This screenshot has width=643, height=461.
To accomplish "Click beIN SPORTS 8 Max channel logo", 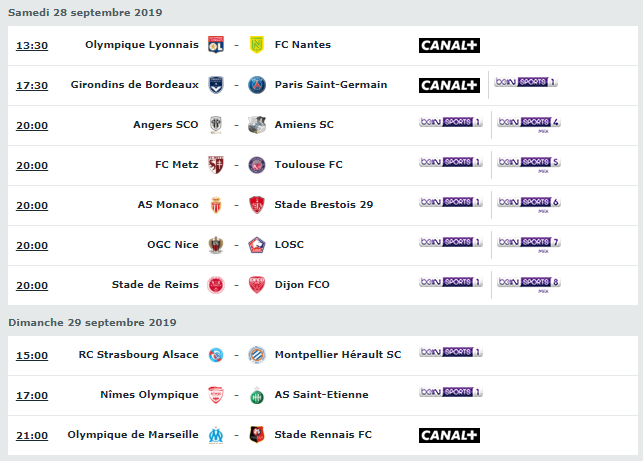I will (x=529, y=284).
